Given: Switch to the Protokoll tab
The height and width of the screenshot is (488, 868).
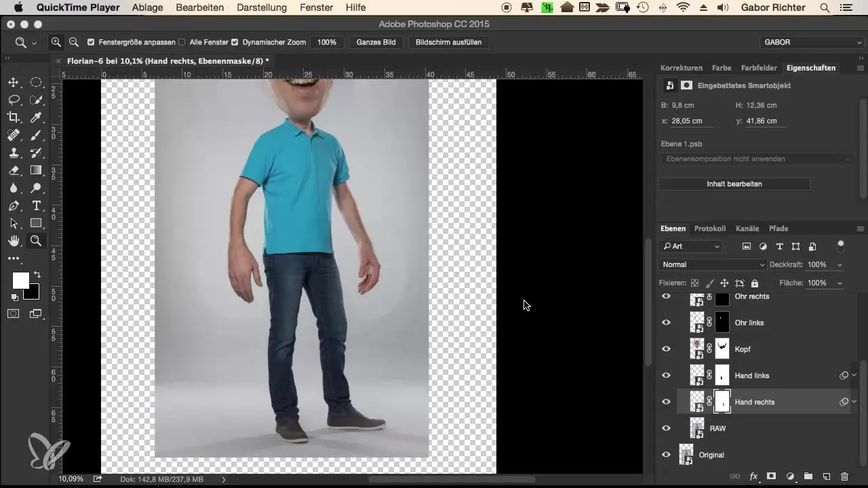Looking at the screenshot, I should (x=710, y=228).
